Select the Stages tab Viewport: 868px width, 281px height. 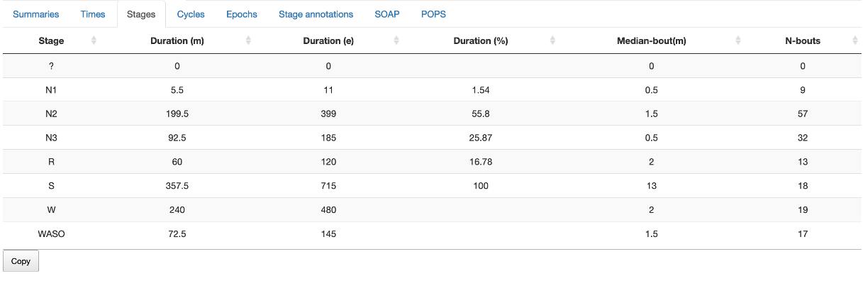tap(141, 14)
